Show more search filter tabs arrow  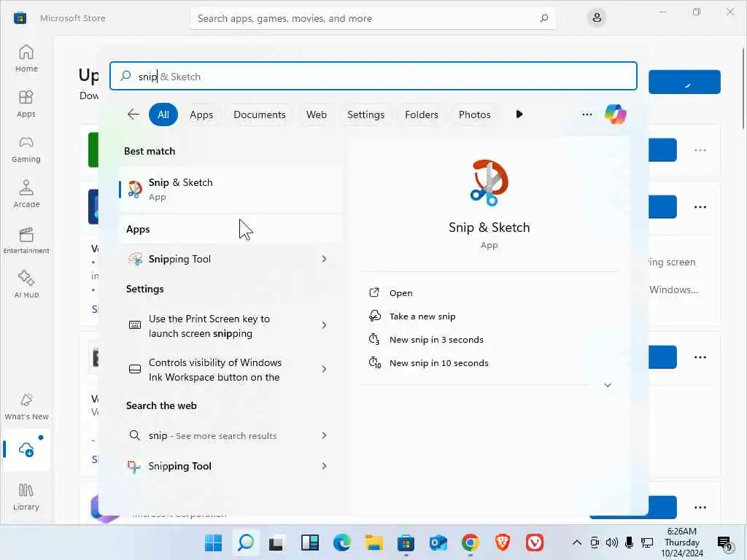point(519,114)
